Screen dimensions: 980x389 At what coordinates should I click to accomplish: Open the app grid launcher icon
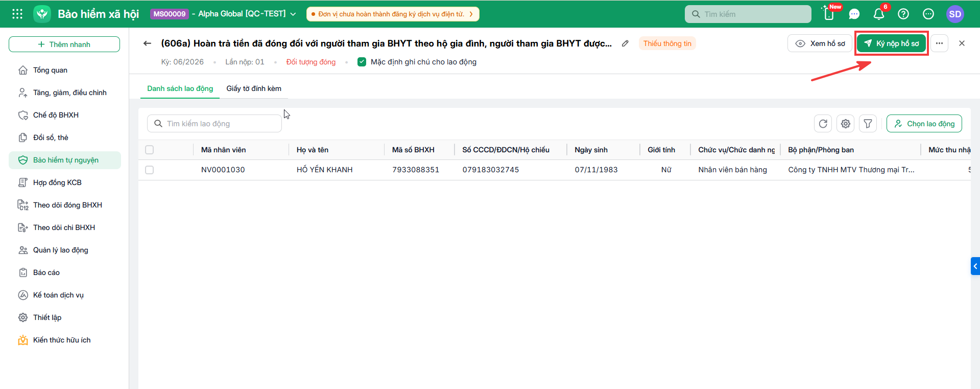click(17, 14)
